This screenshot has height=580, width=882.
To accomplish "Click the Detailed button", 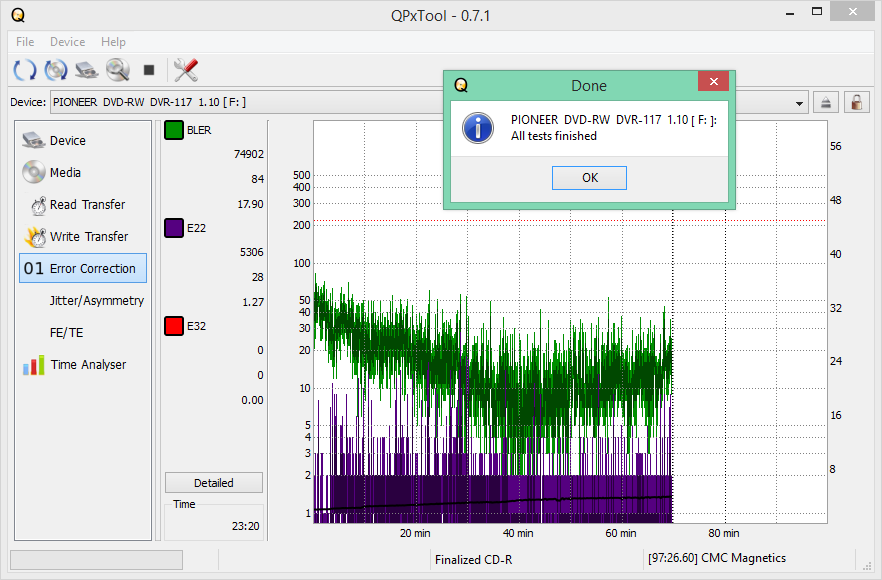I will click(213, 483).
